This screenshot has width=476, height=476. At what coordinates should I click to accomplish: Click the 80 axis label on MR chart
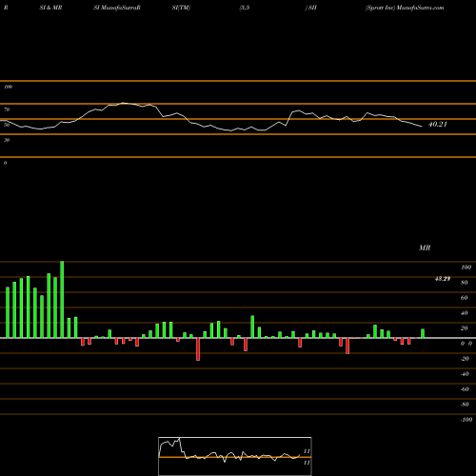click(x=465, y=283)
